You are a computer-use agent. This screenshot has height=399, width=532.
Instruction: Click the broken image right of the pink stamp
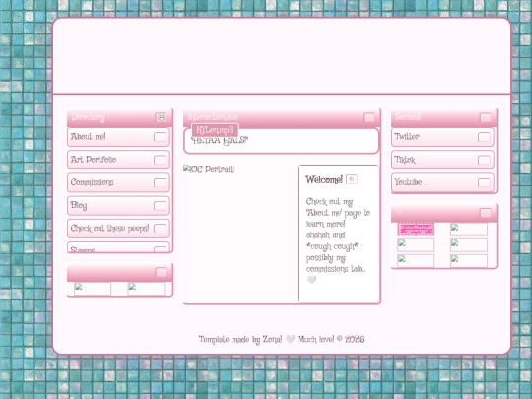point(469,230)
